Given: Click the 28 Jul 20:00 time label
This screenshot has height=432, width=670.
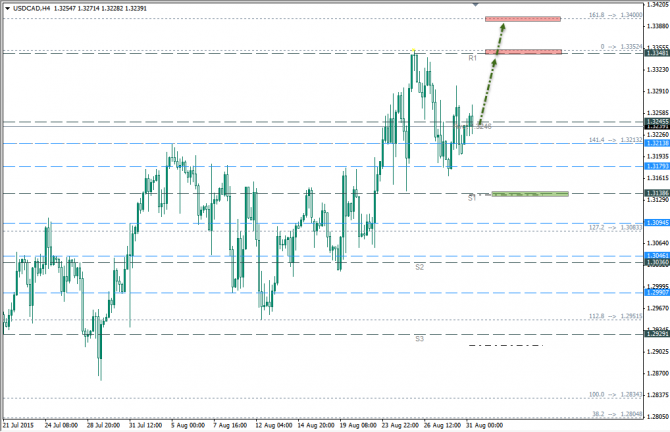Looking at the screenshot, I should (103, 425).
